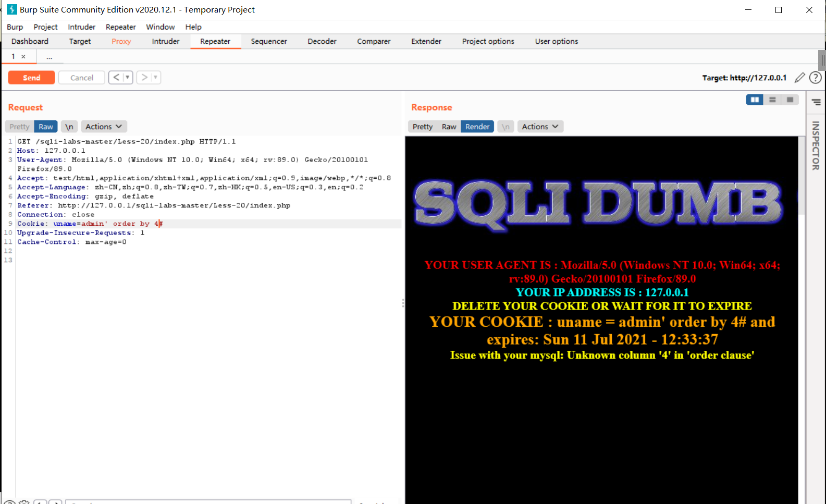Go forward to next request in history

144,78
